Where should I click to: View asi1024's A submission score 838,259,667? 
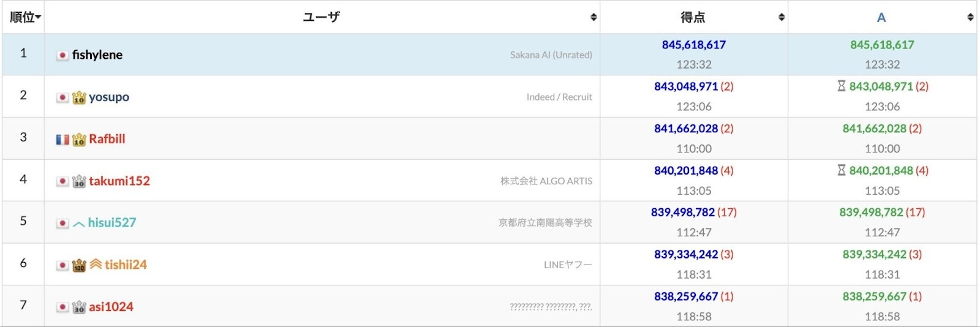[874, 296]
